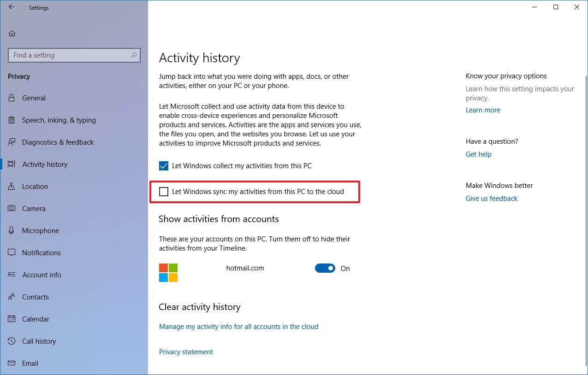The width and height of the screenshot is (588, 375).
Task: Open Contacts privacy settings
Action: 36,297
